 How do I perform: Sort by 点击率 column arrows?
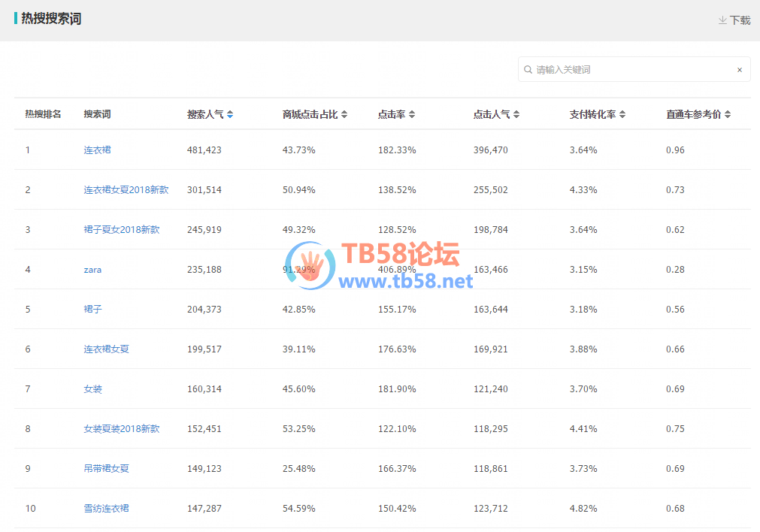(x=412, y=115)
